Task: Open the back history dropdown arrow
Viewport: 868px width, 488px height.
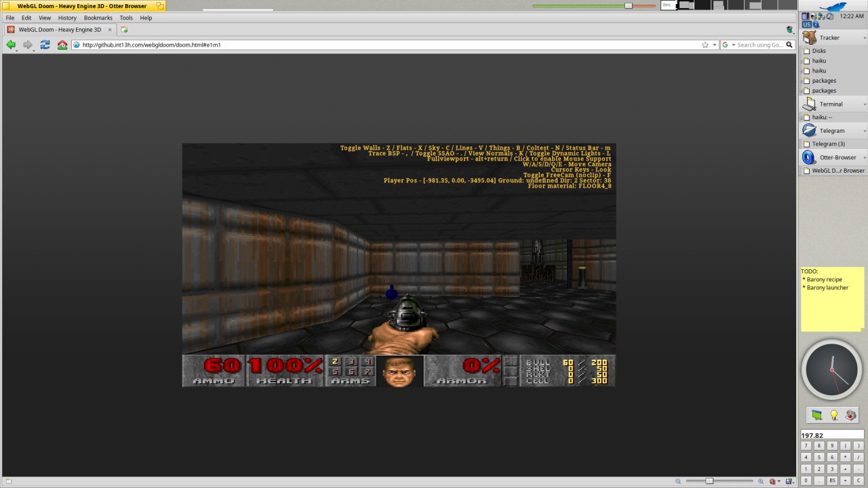Action: (x=17, y=51)
